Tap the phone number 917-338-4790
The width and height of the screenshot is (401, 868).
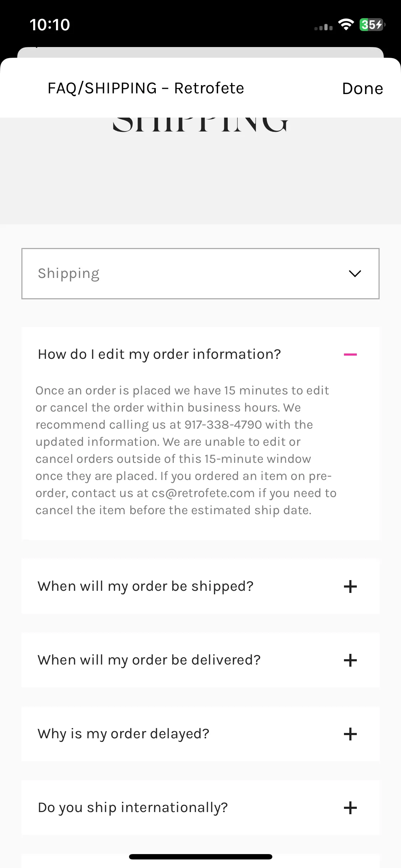(x=223, y=425)
